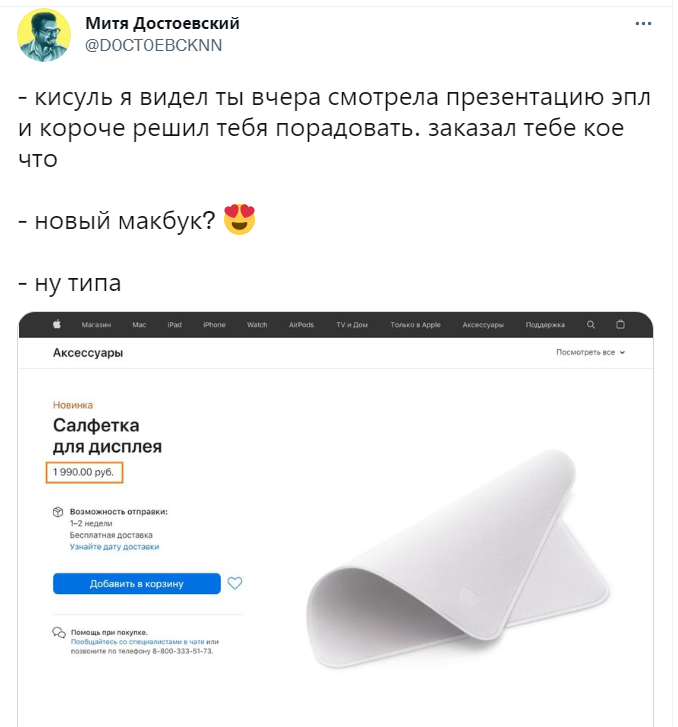Viewport: 678px width, 727px height.
Task: Open the shopping bag icon
Action: pyautogui.click(x=620, y=325)
